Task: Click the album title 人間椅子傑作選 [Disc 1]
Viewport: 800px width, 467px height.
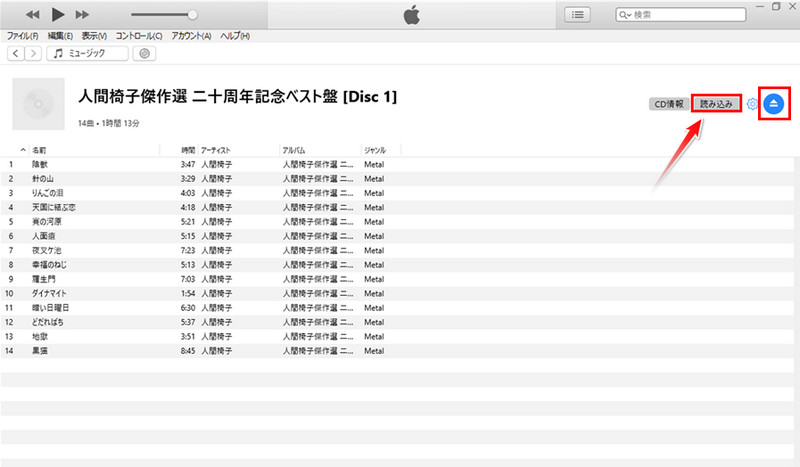Action: [237, 96]
